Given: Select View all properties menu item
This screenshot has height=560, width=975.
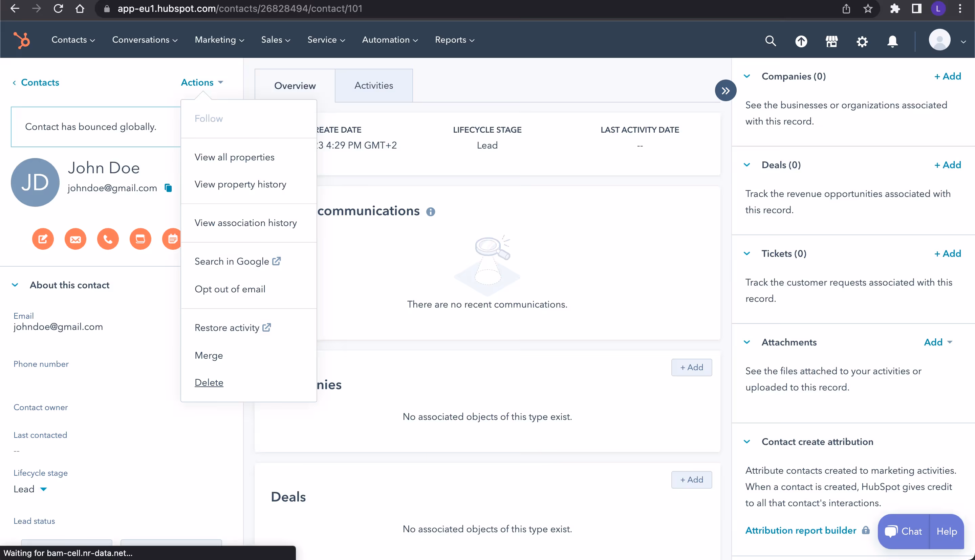Looking at the screenshot, I should coord(248,157).
